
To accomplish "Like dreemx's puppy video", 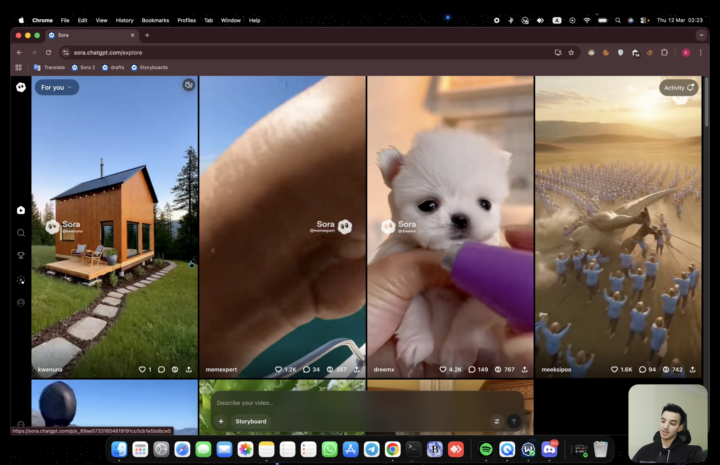I will click(x=443, y=369).
